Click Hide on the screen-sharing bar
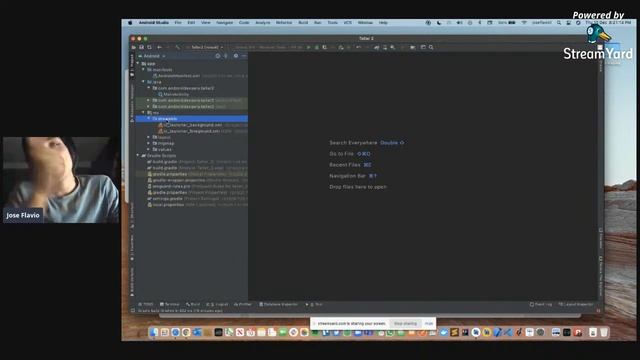 429,323
